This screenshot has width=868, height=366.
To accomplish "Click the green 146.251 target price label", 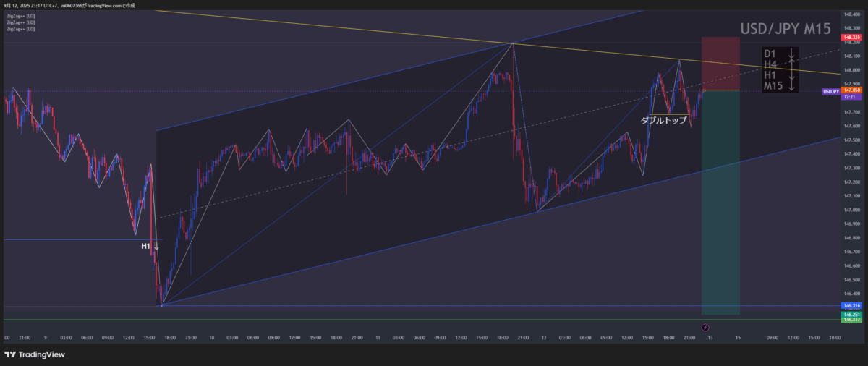I will point(851,315).
